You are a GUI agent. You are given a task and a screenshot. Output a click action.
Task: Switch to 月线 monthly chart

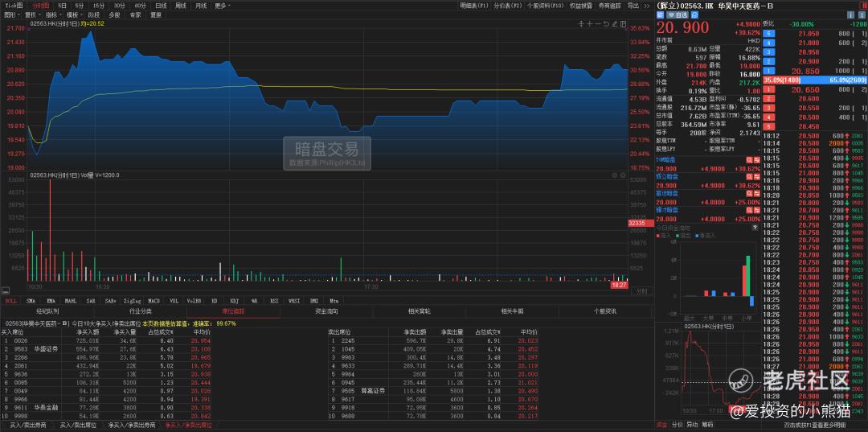click(201, 6)
